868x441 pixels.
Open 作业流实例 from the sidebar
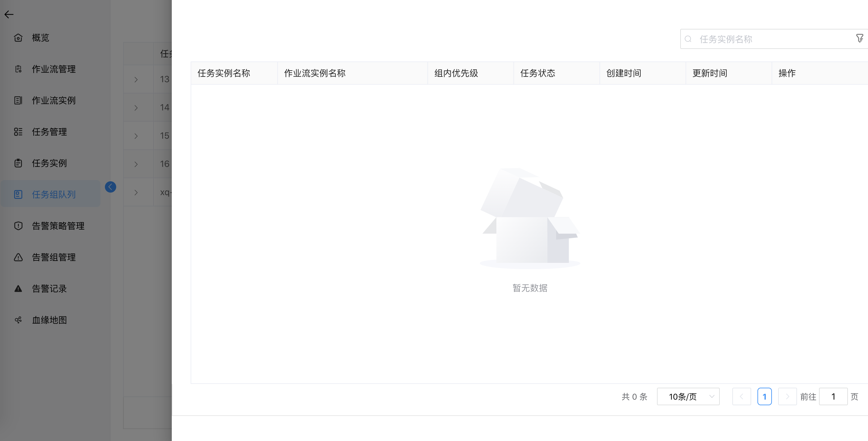coord(18,100)
